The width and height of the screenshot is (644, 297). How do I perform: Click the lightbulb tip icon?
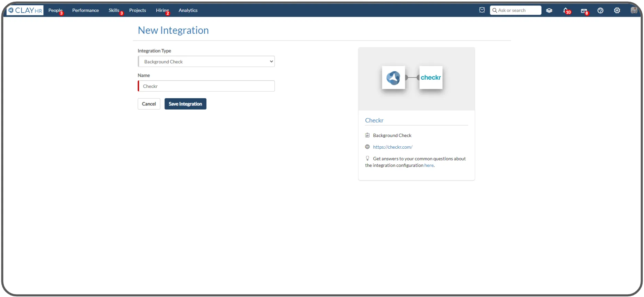pos(367,158)
